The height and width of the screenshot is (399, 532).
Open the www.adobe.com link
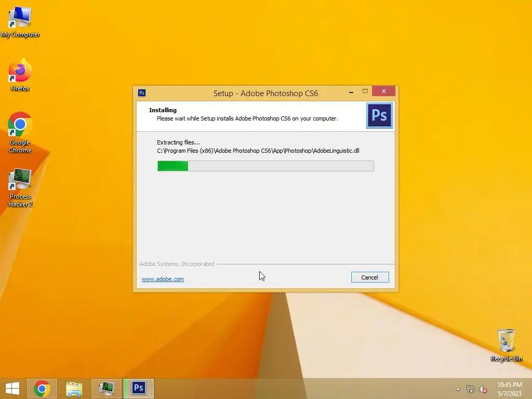[163, 279]
